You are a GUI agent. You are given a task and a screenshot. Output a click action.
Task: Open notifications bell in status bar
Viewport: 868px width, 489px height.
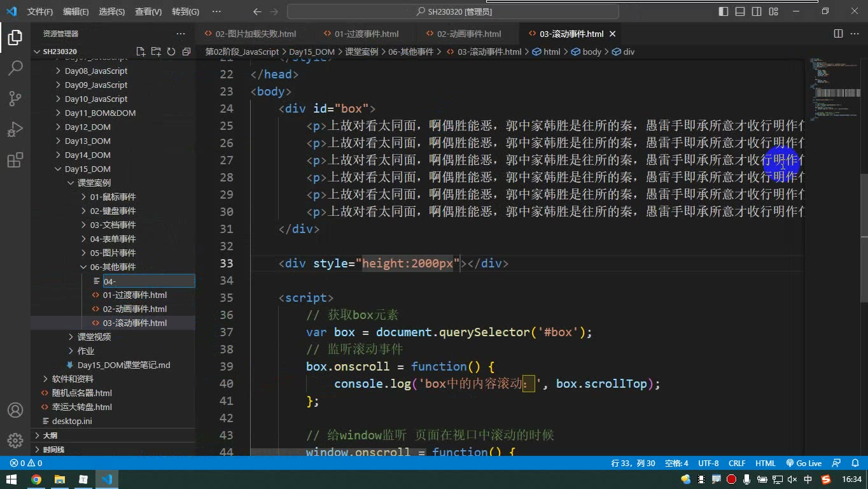coord(854,464)
